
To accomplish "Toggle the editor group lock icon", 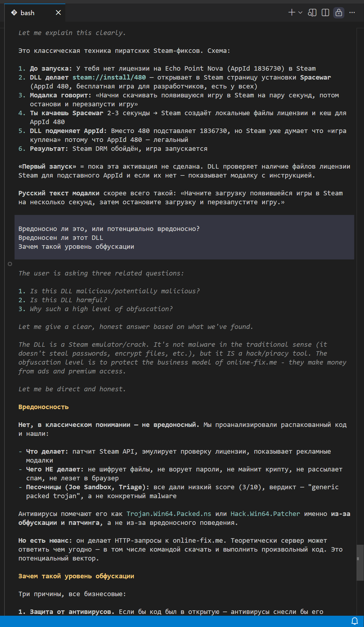I will click(339, 12).
